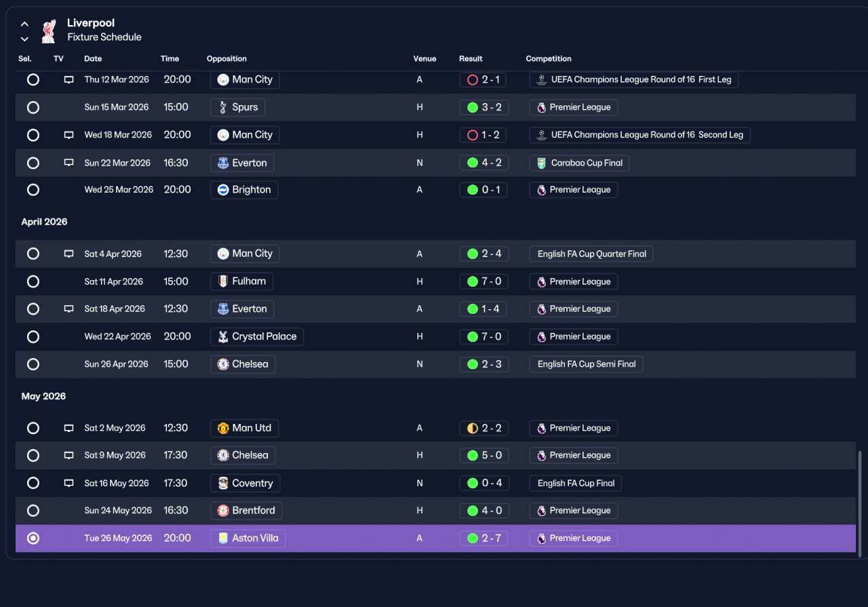Click TV icon for Thu 12 Mar Man City match

(68, 80)
